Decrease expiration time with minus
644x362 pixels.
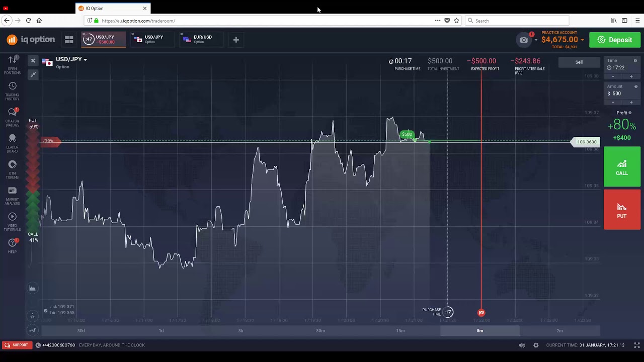[613, 76]
